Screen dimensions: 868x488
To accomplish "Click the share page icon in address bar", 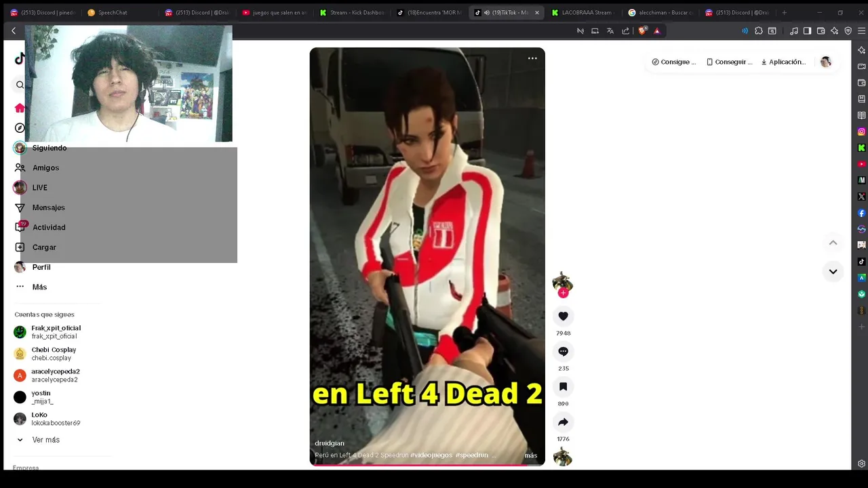I will (x=625, y=30).
